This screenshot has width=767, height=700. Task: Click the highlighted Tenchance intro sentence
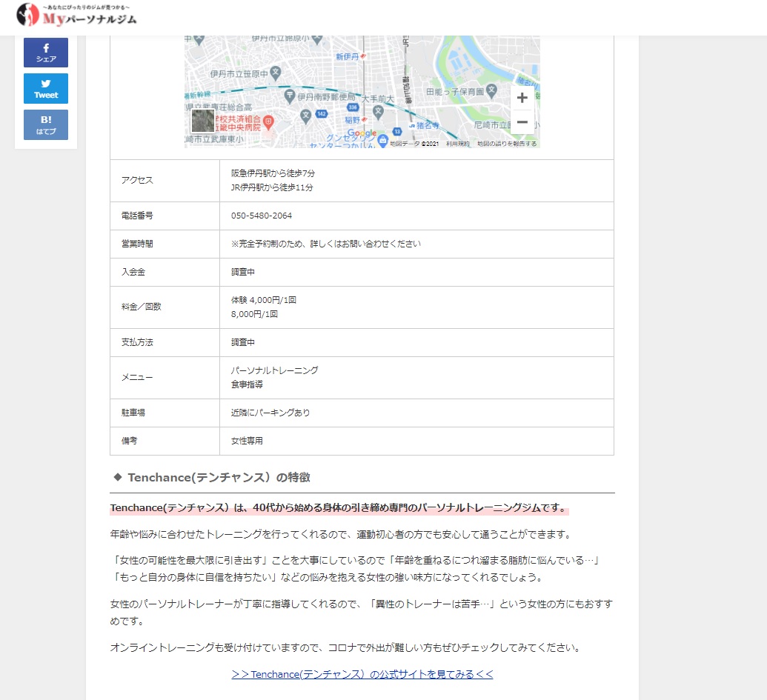point(339,508)
